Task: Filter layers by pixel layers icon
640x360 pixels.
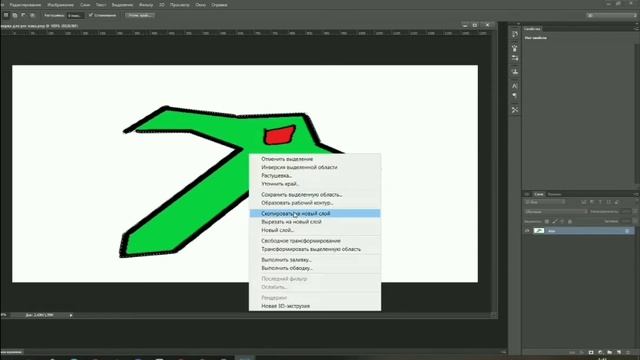Action: tap(584, 202)
